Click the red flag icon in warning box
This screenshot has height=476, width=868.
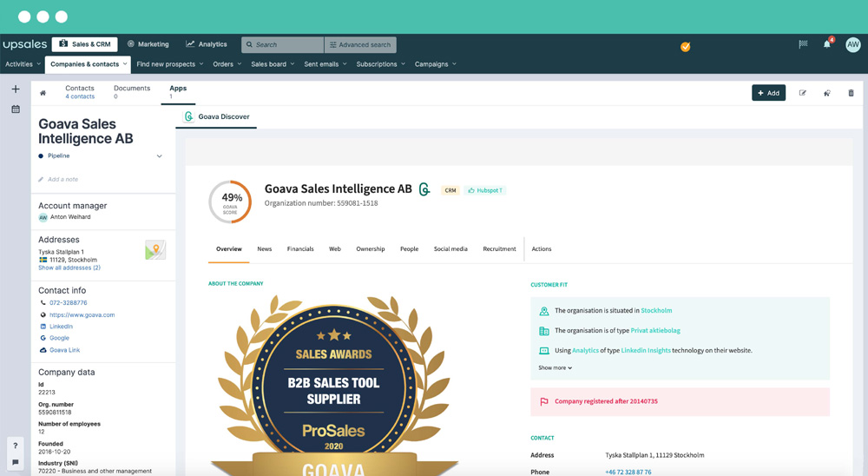tap(544, 402)
